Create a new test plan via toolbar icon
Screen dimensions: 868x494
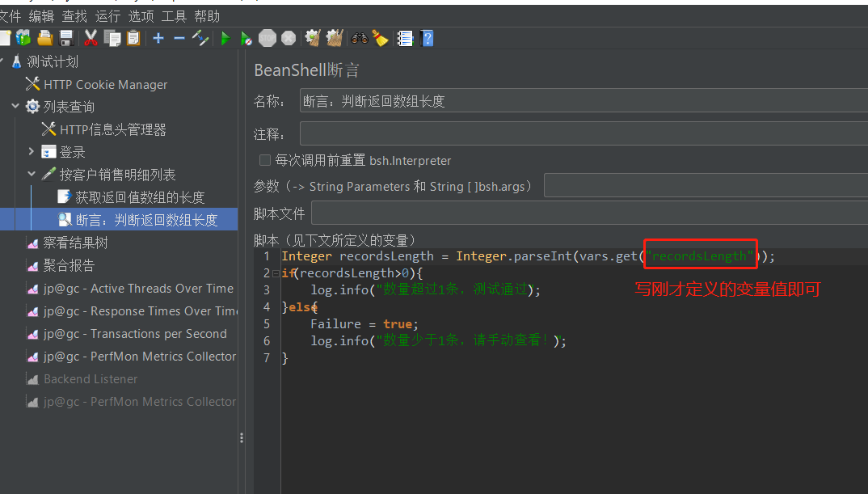pos(4,38)
